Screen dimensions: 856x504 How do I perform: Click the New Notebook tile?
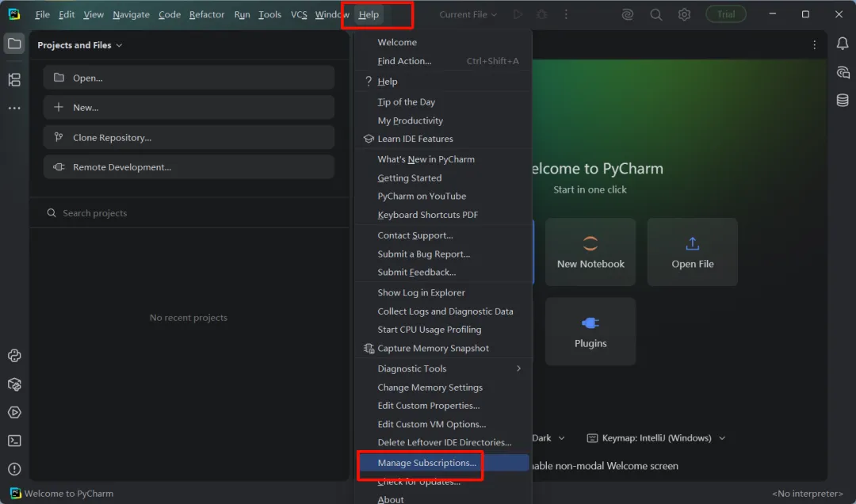point(590,252)
